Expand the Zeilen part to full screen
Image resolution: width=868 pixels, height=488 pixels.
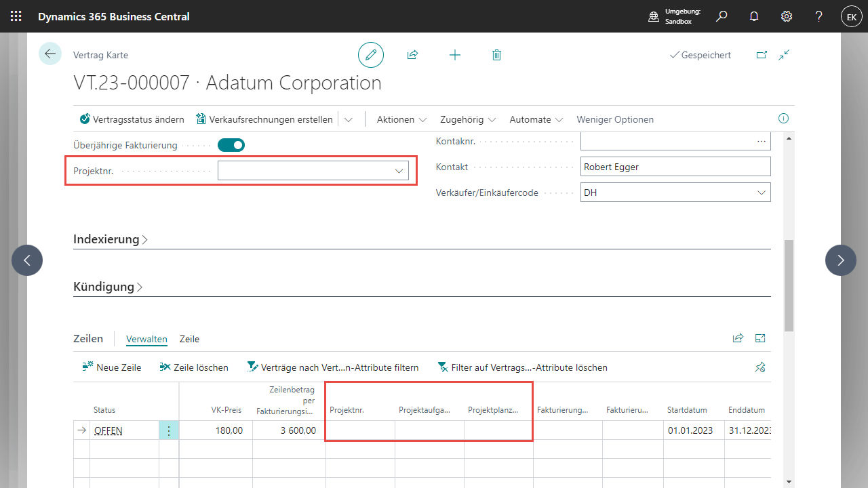click(x=760, y=338)
